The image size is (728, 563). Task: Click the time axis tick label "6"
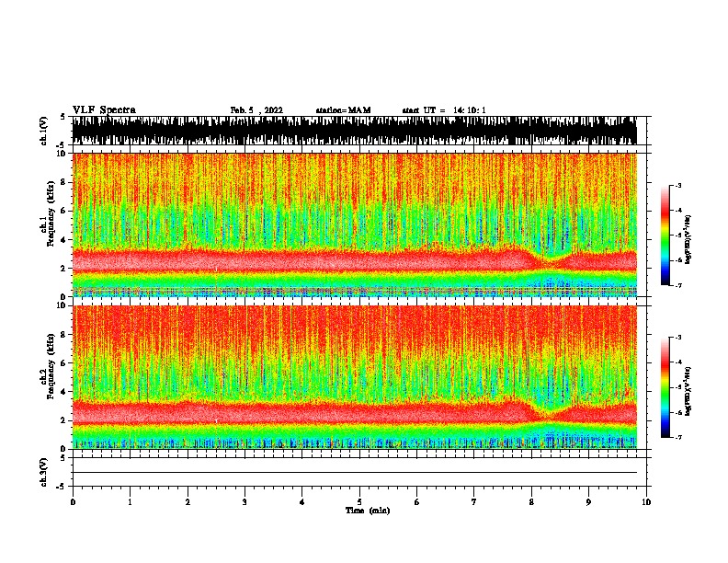click(x=416, y=502)
